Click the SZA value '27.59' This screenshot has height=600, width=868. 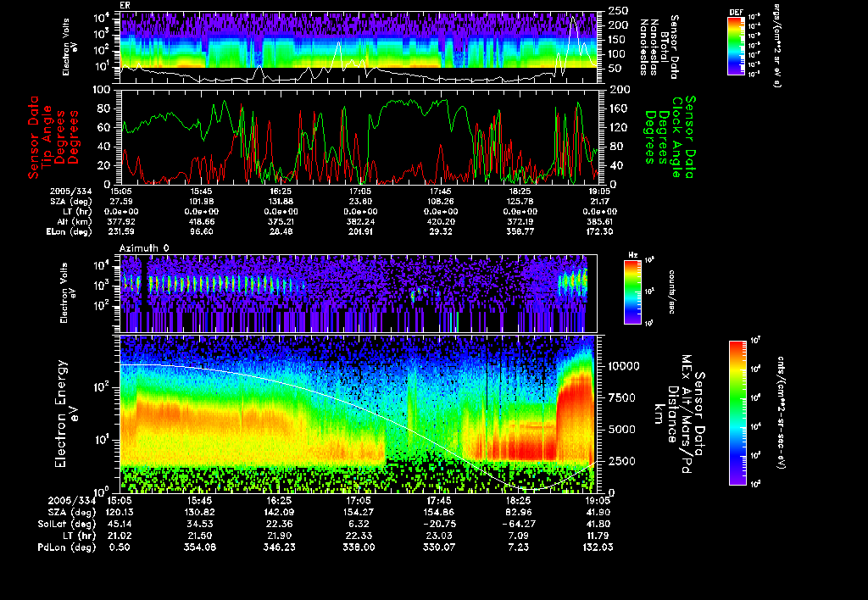(121, 202)
